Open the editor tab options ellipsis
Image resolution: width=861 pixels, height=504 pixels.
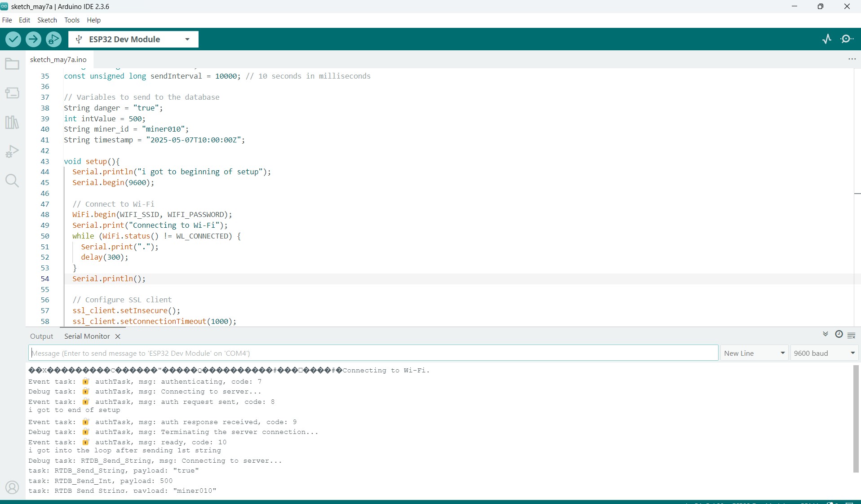click(x=852, y=59)
